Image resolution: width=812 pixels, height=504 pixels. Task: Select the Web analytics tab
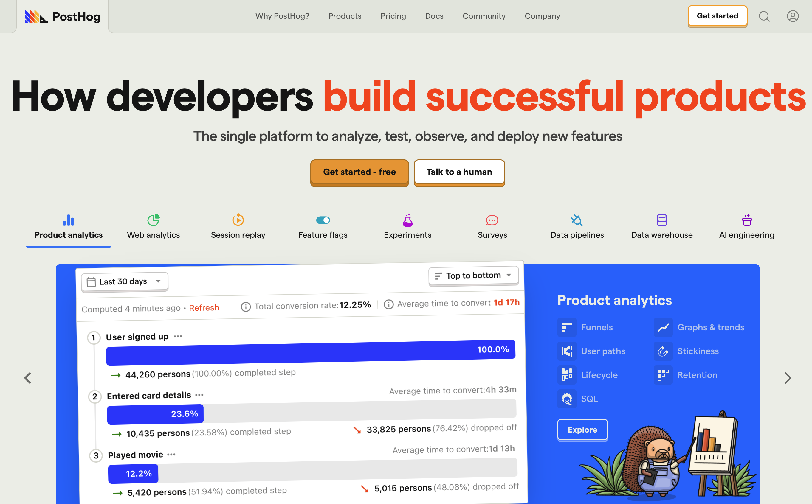153,226
